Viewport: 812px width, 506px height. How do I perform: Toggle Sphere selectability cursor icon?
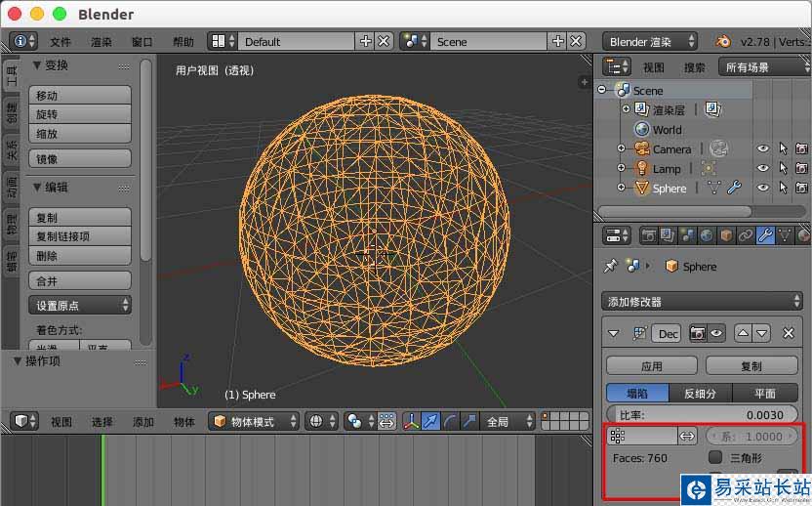783,188
